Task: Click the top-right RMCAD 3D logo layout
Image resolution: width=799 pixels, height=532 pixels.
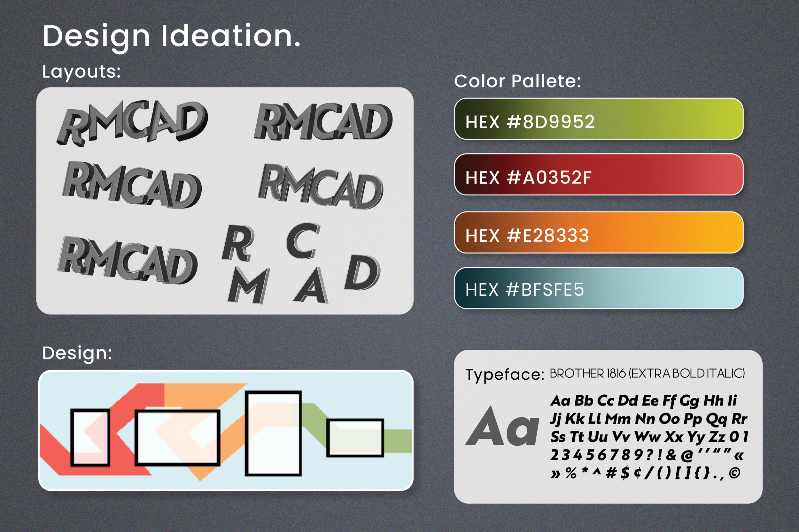Action: 322,121
